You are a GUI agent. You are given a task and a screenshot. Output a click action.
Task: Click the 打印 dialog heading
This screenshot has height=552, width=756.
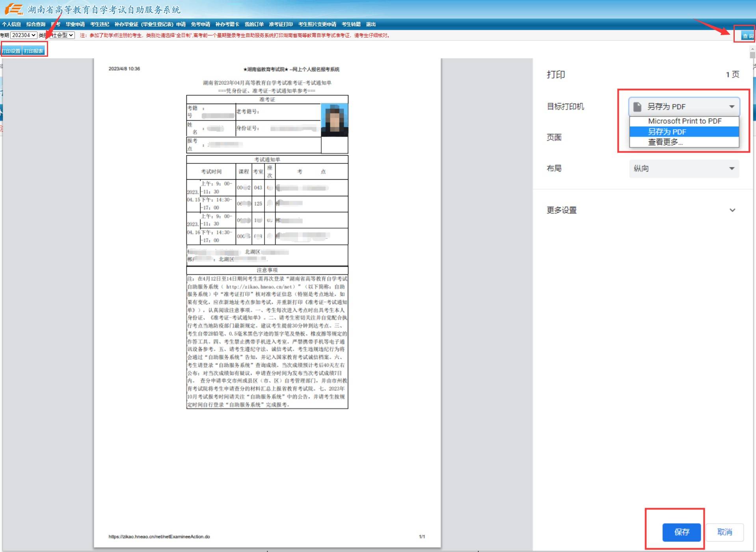[556, 74]
